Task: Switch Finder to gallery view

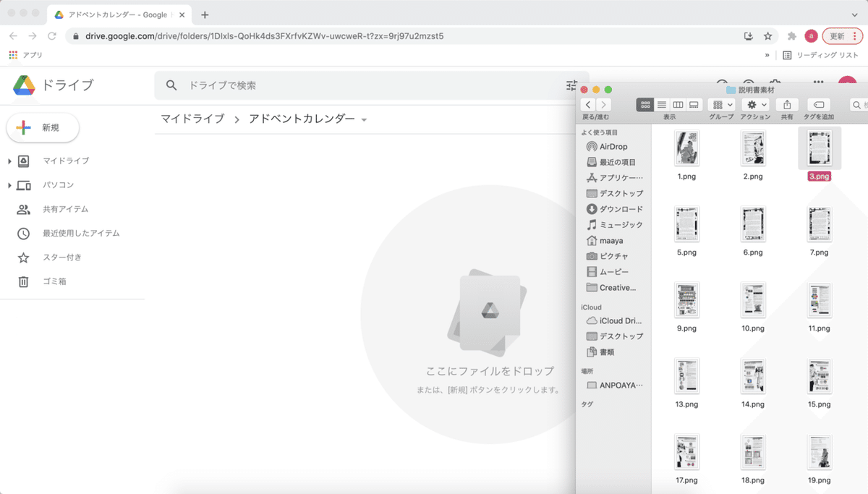Action: 694,103
